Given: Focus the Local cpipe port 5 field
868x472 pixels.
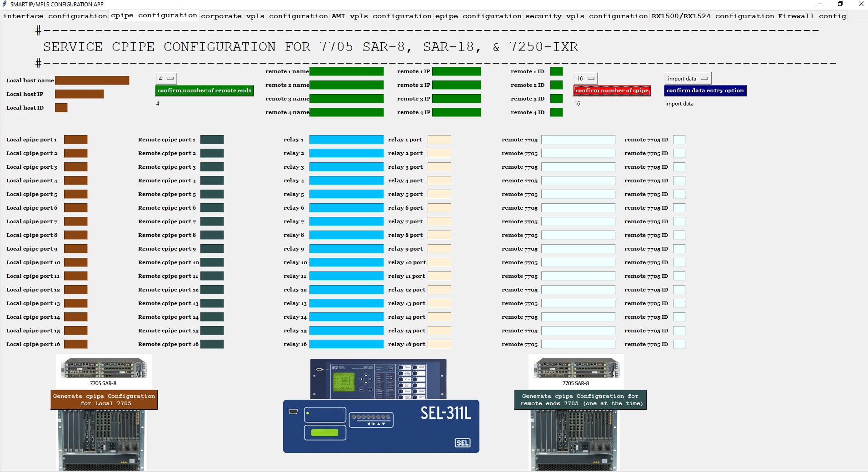Looking at the screenshot, I should tap(76, 194).
